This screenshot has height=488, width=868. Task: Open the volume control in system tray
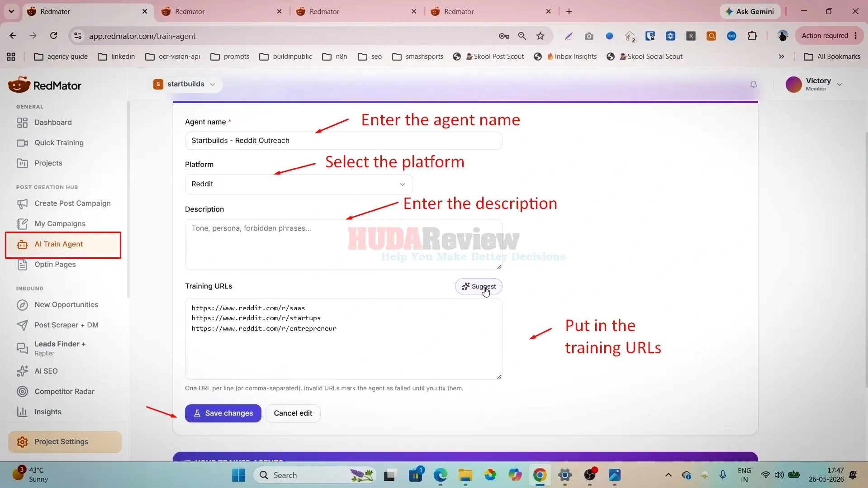tap(779, 475)
